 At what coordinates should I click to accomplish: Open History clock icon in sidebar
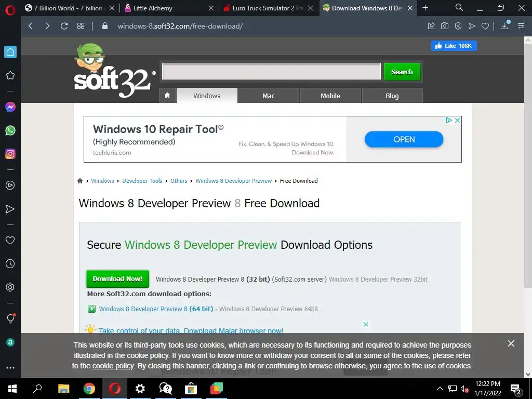coord(10,263)
